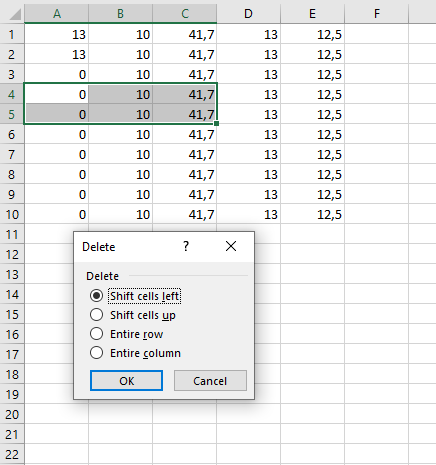436x465 pixels.
Task: Select column A header
Action: (57, 13)
